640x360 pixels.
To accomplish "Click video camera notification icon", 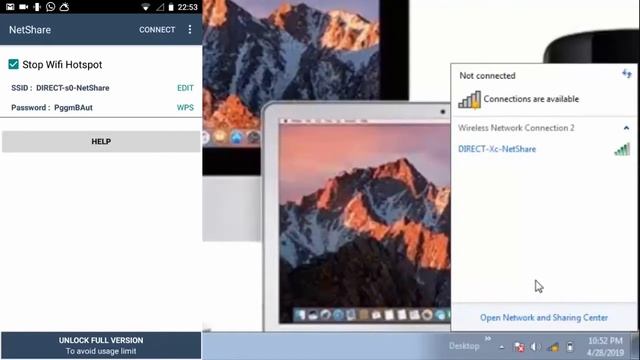I will click(x=24, y=7).
